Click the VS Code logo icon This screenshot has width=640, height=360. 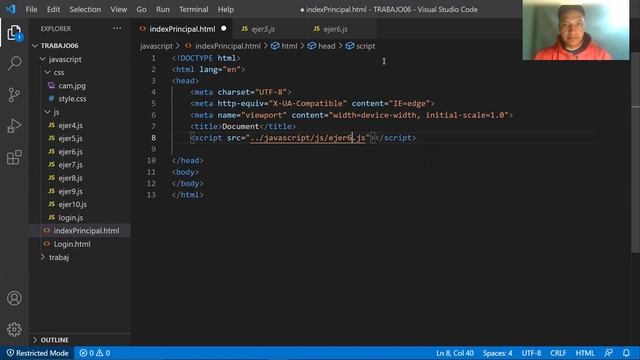[x=11, y=9]
